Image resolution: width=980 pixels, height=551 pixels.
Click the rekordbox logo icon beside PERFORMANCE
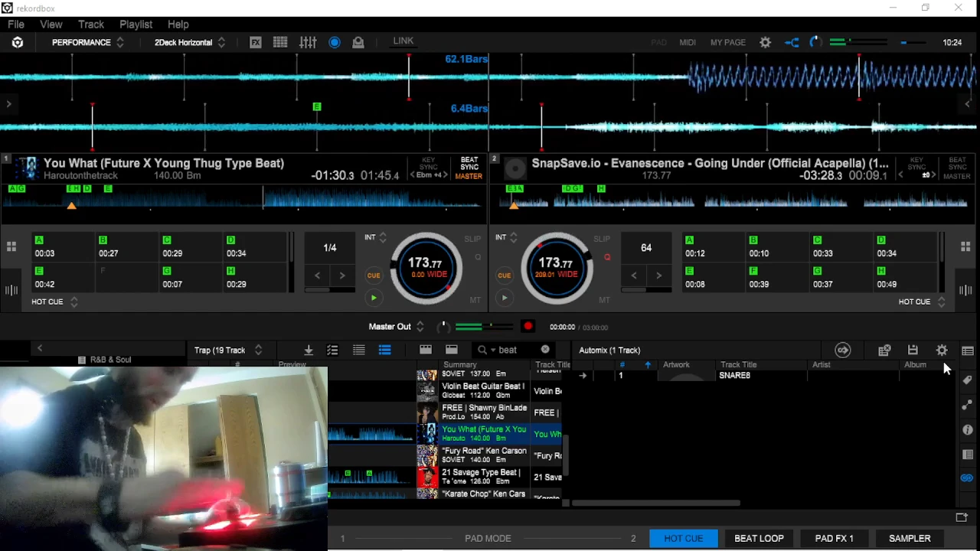pos(18,43)
